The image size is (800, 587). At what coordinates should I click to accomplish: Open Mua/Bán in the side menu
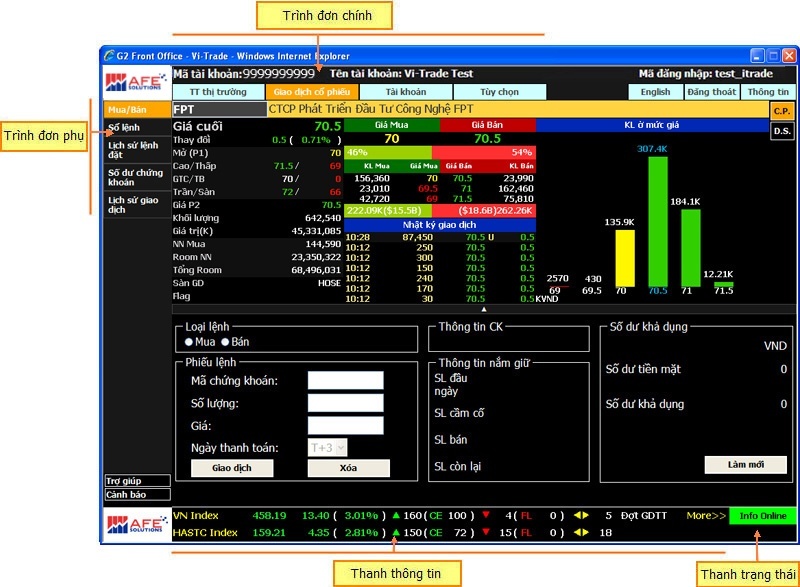(137, 109)
